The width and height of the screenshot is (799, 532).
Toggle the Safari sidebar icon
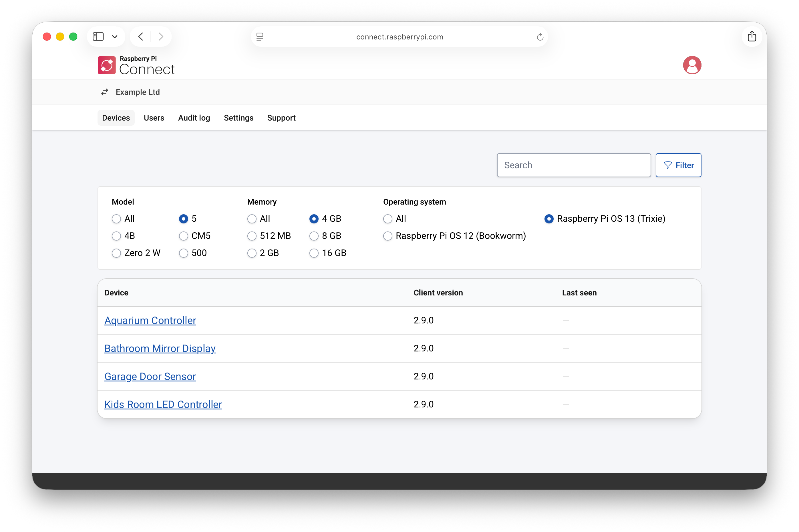coord(98,37)
